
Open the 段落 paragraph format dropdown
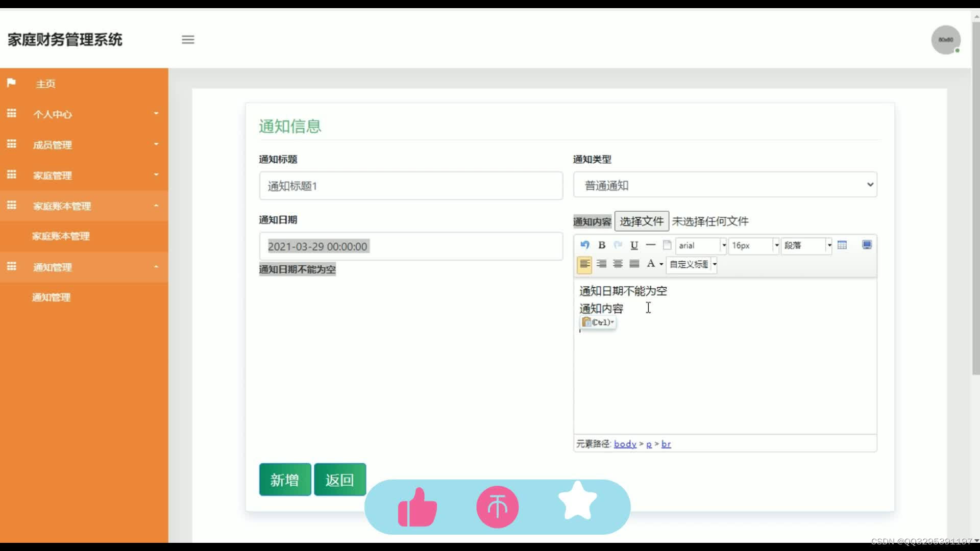coord(806,246)
